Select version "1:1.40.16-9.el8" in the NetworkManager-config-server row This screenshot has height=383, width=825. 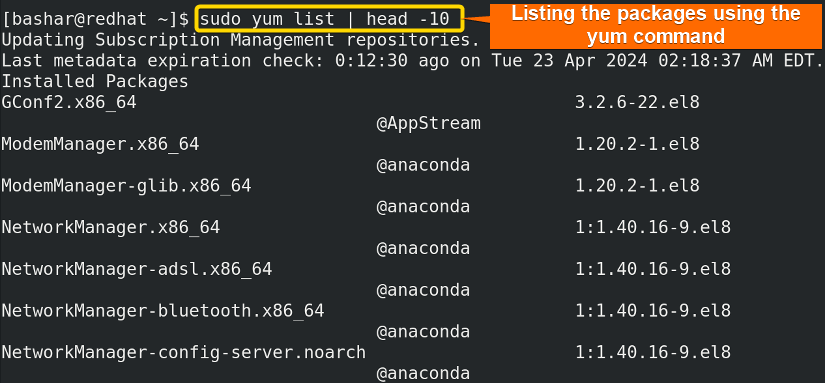coord(653,352)
